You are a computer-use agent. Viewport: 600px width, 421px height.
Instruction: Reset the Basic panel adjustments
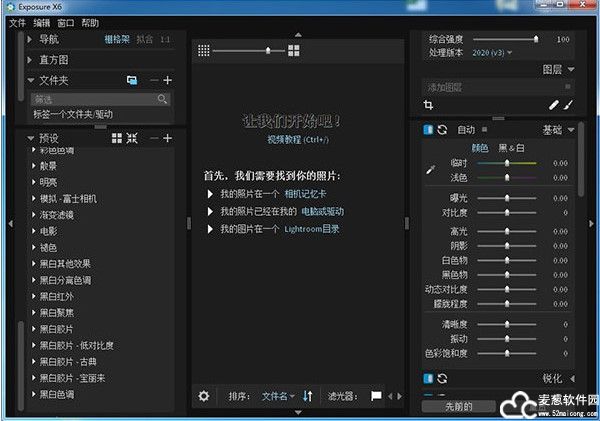[x=442, y=130]
